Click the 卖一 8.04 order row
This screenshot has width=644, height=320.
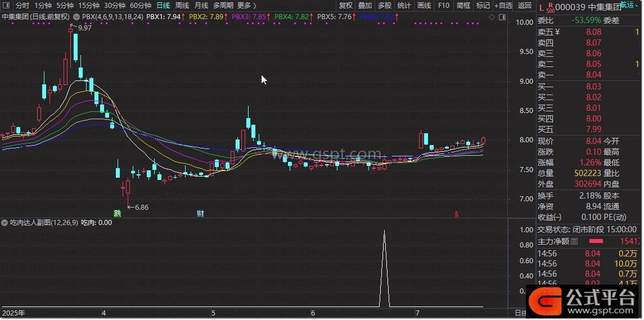point(589,75)
